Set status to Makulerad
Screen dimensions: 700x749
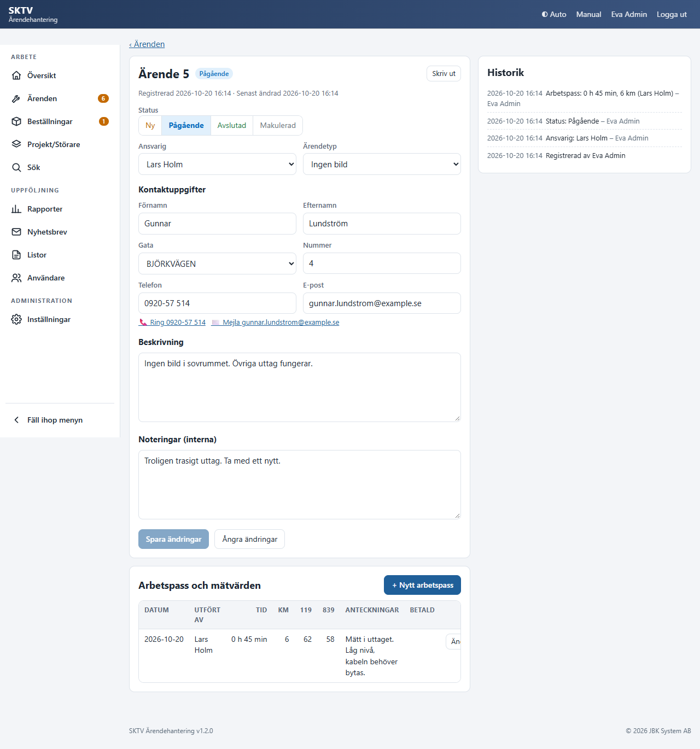278,125
